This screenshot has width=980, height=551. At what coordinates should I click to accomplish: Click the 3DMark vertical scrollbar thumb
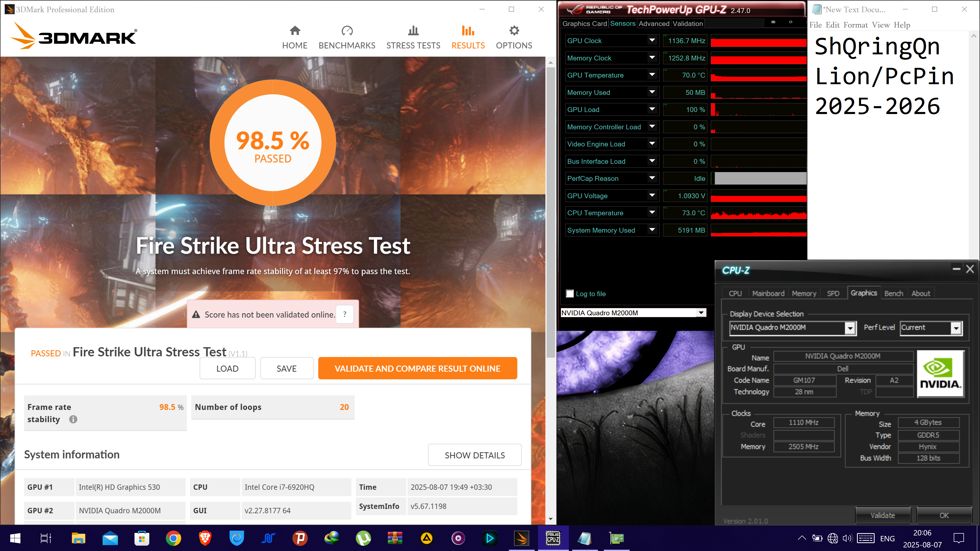tap(550, 212)
